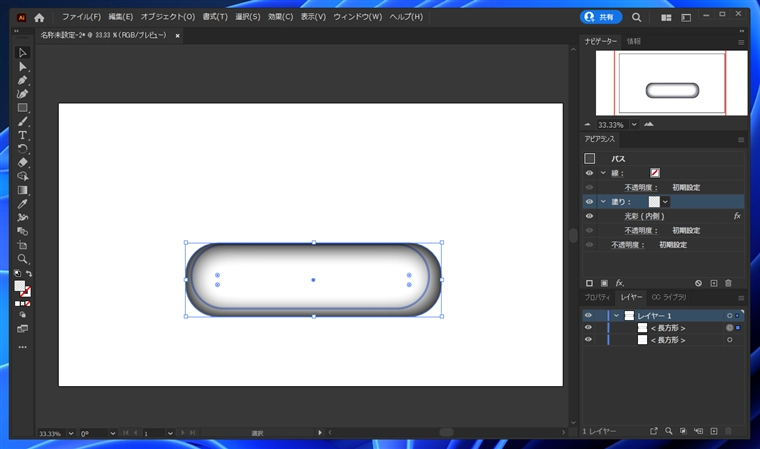Add new stroke in Appearance panel
Screen dimensions: 760x449
pyautogui.click(x=589, y=283)
